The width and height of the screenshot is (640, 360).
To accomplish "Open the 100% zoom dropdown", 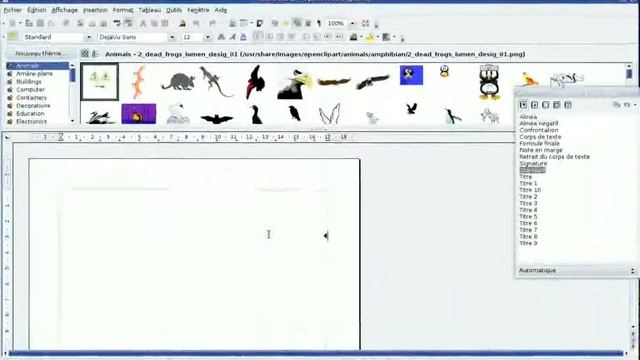I will click(353, 23).
